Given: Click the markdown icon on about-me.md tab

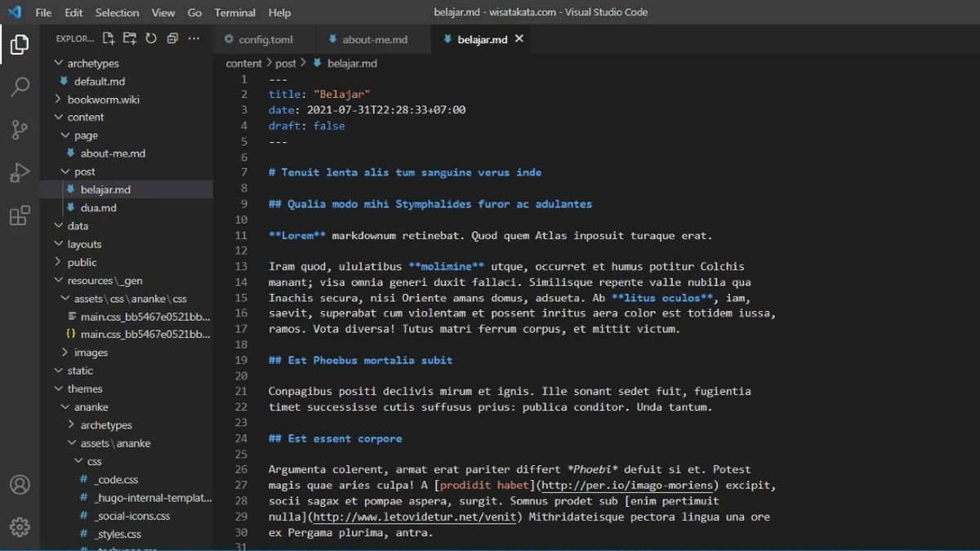Looking at the screenshot, I should coord(332,39).
